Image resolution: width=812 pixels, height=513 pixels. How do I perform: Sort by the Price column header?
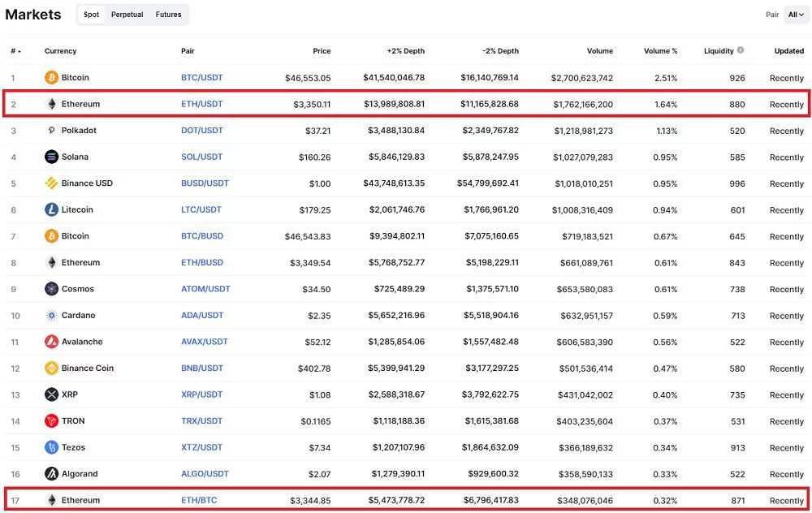coord(322,51)
